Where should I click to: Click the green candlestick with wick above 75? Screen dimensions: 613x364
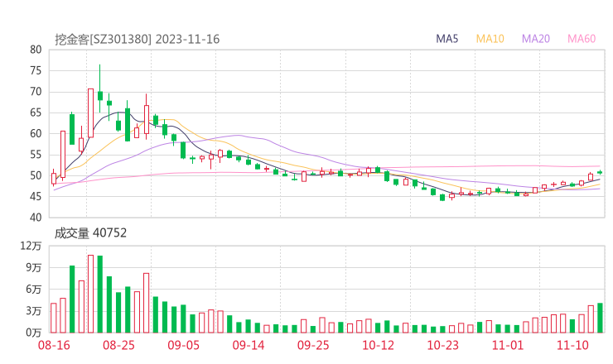(100, 89)
